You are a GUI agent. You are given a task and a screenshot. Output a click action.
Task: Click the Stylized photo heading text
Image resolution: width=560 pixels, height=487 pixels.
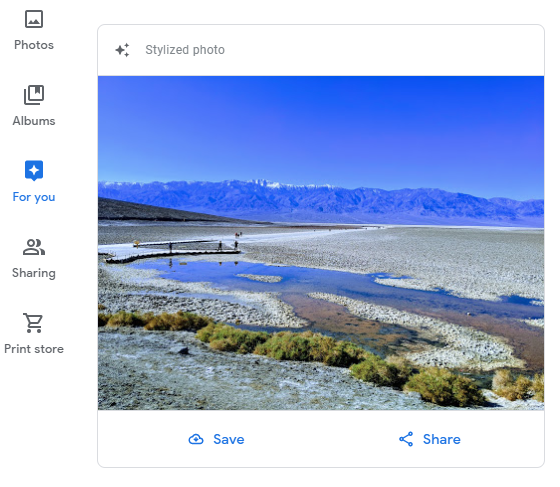pos(185,50)
